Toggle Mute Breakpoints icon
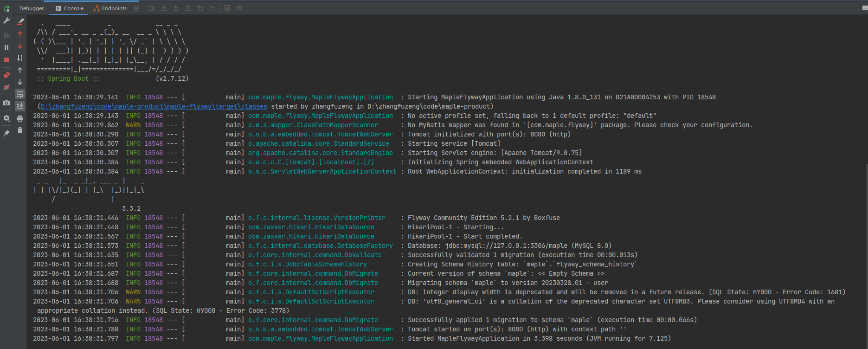The width and height of the screenshot is (868, 349). click(6, 87)
